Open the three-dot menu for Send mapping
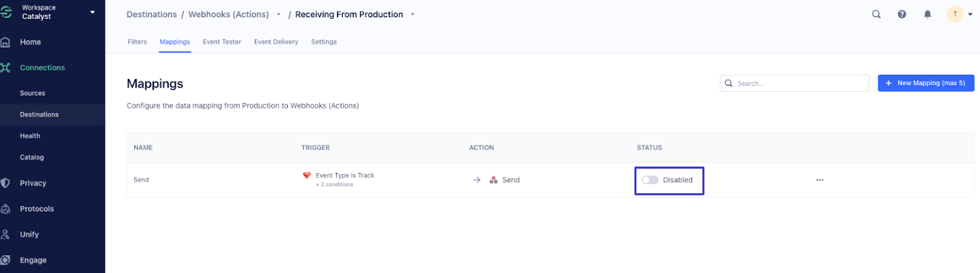 820,180
